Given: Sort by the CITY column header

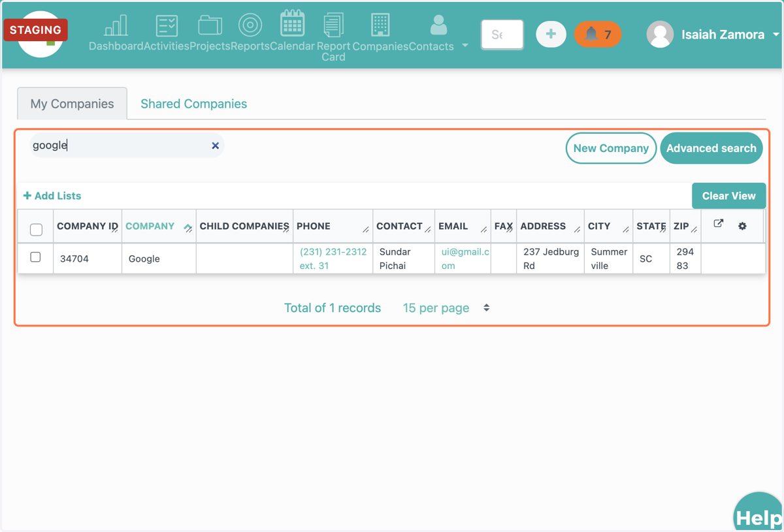Looking at the screenshot, I should (x=608, y=226).
